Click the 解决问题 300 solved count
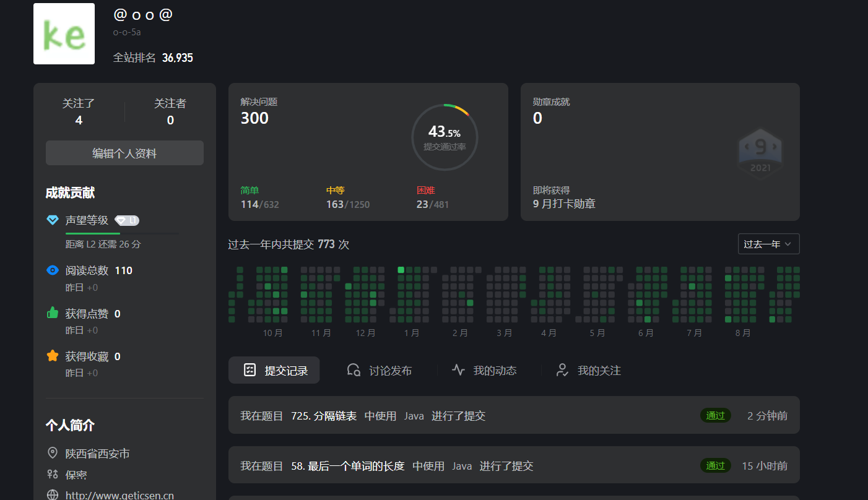868x500 pixels. tap(259, 111)
